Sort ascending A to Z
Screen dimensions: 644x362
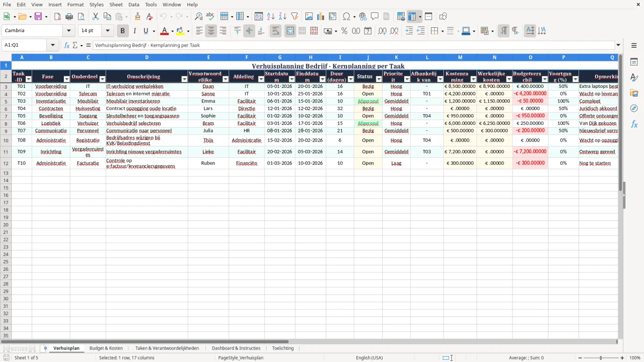click(270, 17)
